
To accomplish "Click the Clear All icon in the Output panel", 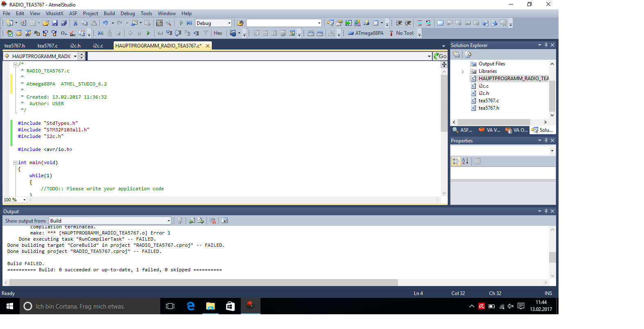I will click(x=213, y=221).
